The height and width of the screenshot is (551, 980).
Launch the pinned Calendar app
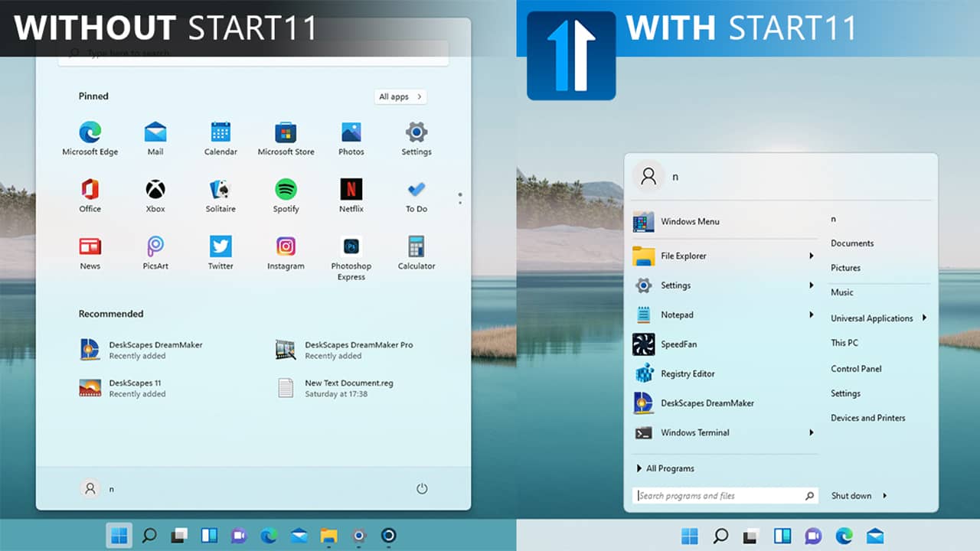click(220, 139)
